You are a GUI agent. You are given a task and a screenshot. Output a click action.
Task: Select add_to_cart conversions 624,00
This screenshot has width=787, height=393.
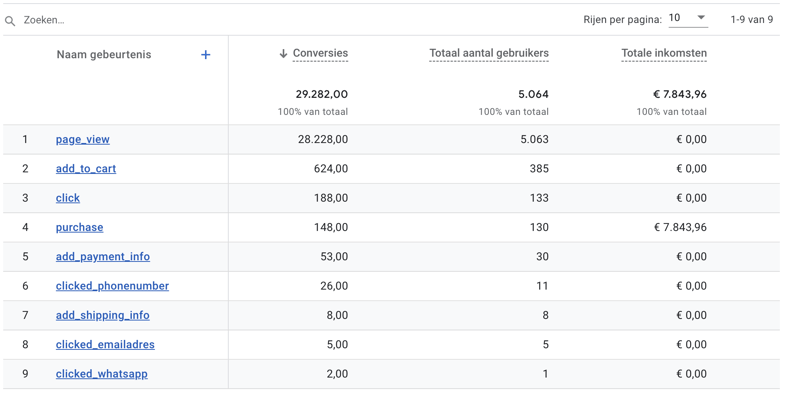(x=332, y=169)
